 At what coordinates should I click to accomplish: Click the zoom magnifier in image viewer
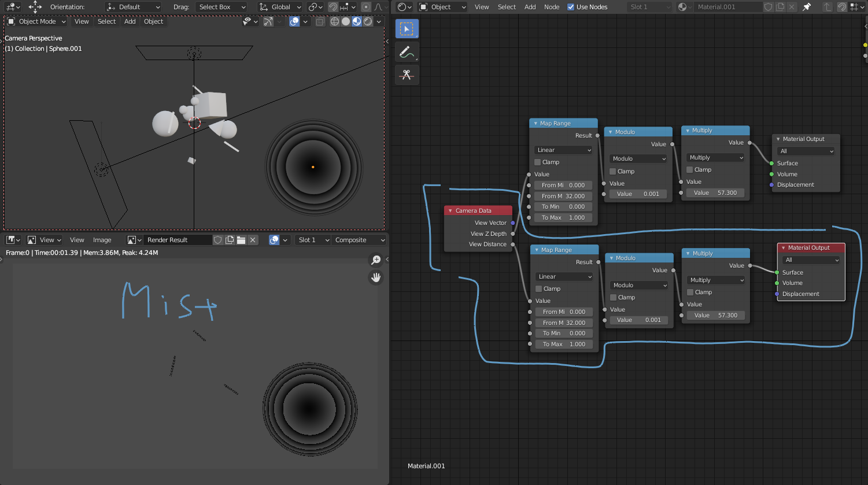[376, 260]
